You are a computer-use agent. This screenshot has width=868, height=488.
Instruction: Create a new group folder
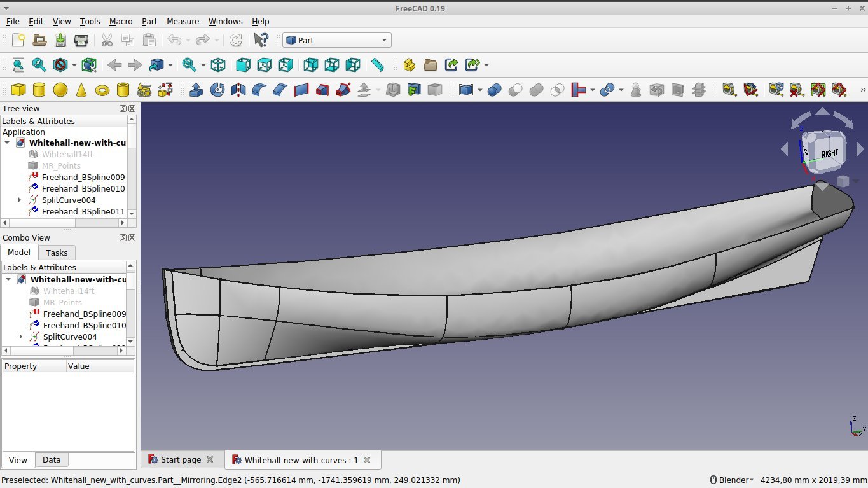point(431,65)
